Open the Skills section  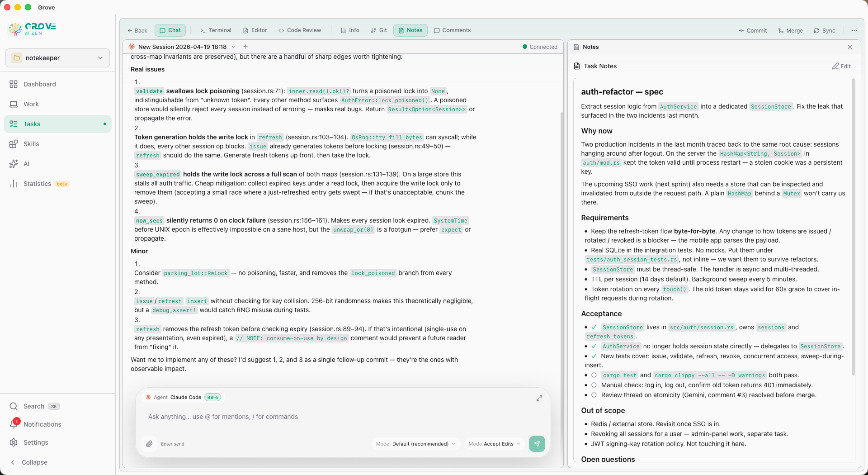[x=57, y=144]
